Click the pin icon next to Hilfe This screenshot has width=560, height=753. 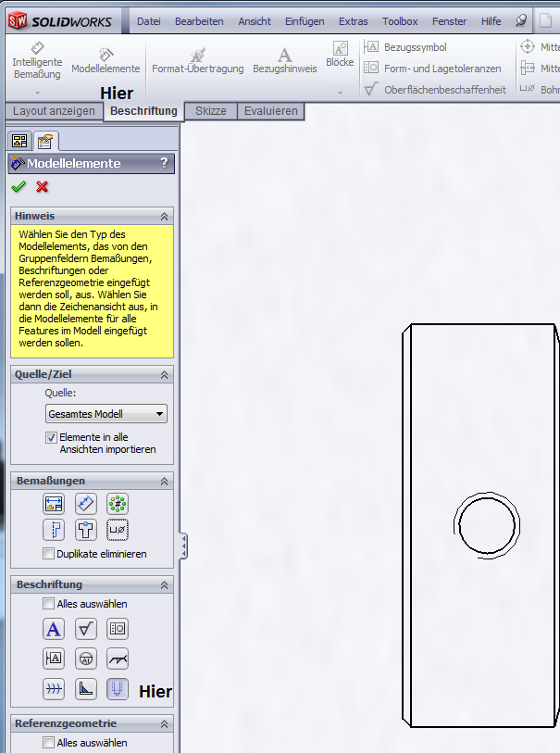pos(521,20)
